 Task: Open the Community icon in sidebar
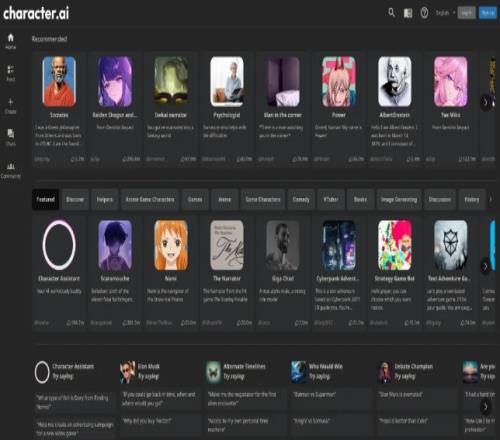click(11, 166)
